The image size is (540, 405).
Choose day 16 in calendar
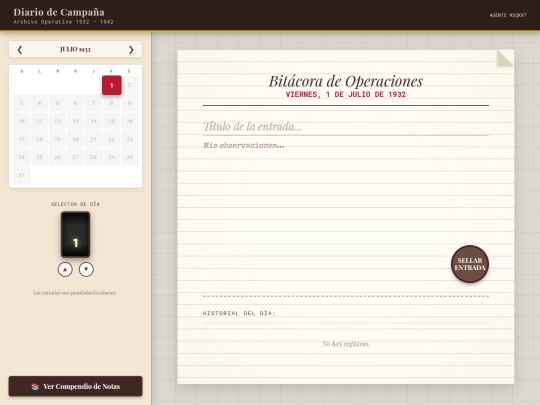[x=129, y=121]
